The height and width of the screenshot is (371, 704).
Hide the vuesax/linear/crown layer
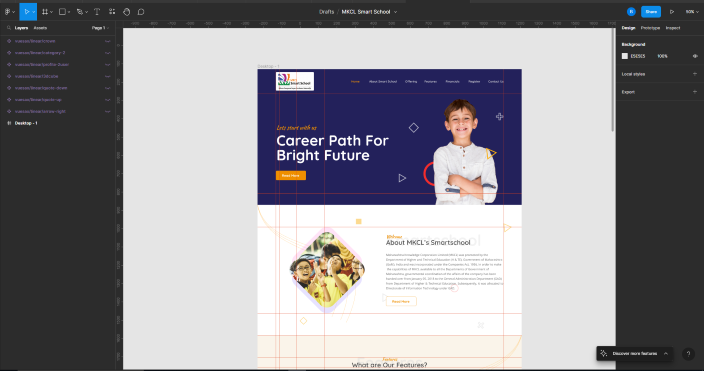(x=107, y=41)
